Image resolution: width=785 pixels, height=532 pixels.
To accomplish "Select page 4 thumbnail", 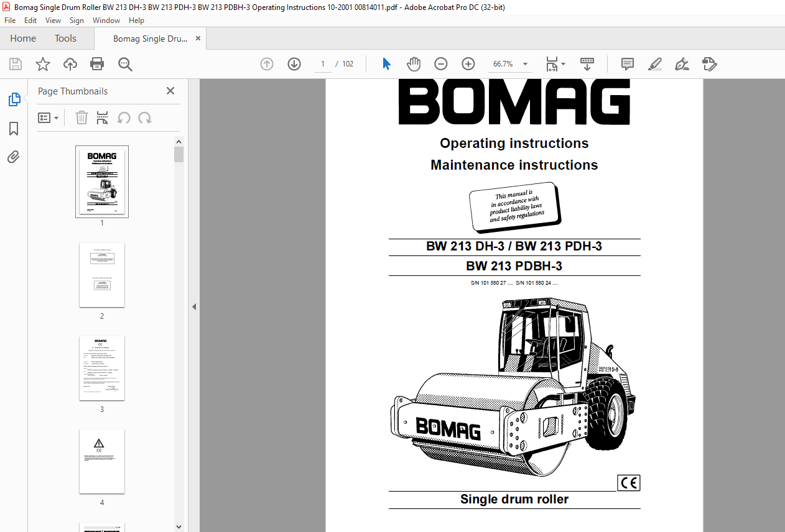I will 102,461.
